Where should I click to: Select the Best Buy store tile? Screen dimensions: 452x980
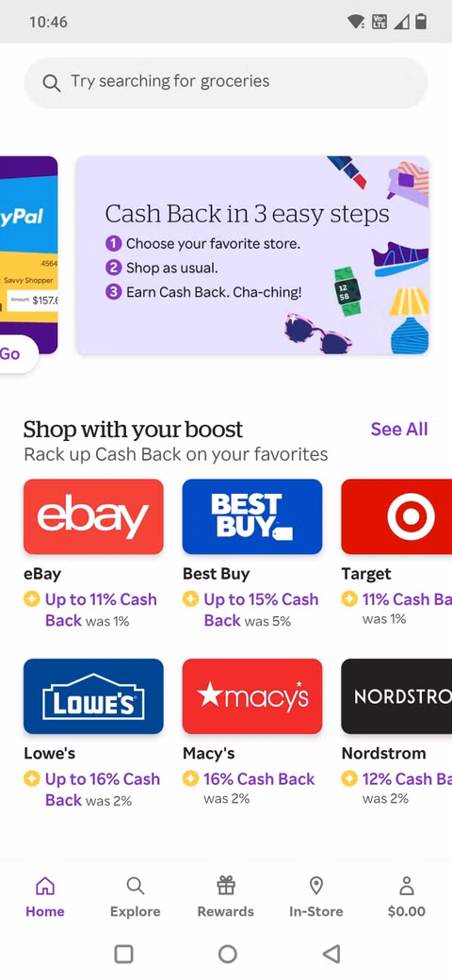click(x=252, y=516)
